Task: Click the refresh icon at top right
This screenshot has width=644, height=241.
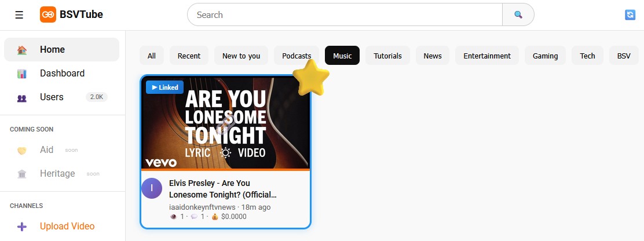Action: click(630, 15)
